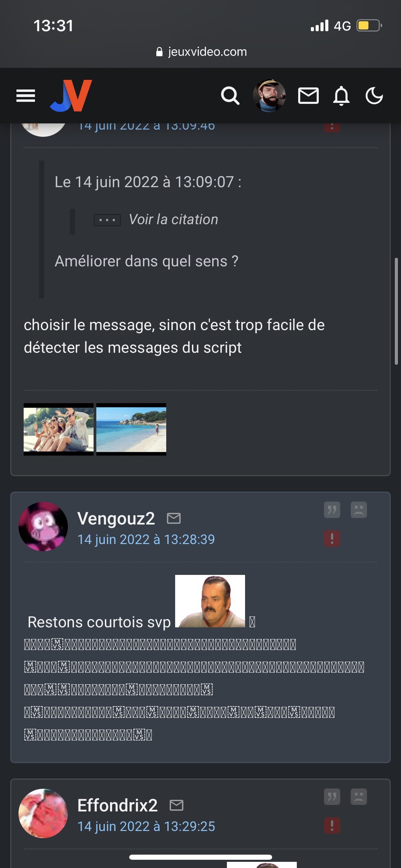The height and width of the screenshot is (868, 401).
Task: Report Vengouz2's message with red alert icon
Action: coord(332,539)
